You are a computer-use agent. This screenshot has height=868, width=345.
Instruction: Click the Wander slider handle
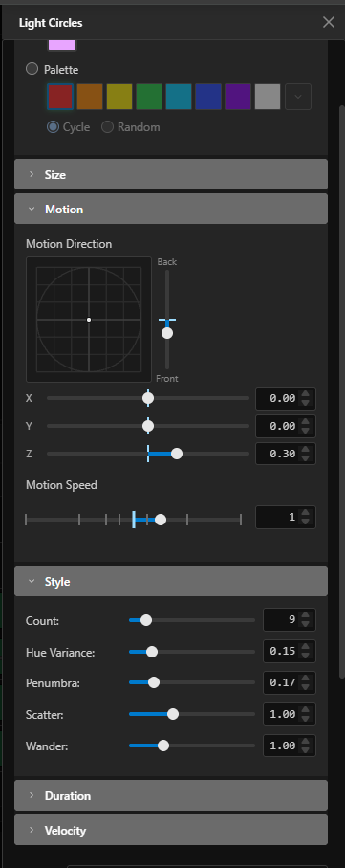[x=163, y=746]
